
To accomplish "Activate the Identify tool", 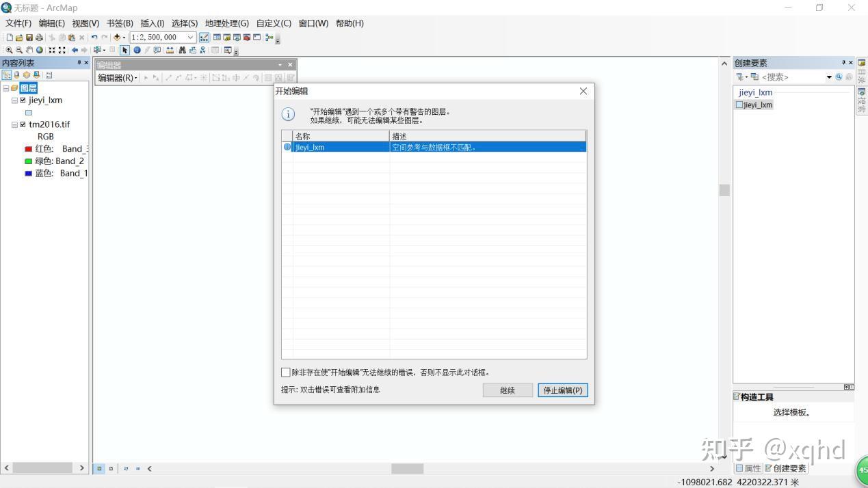I will (x=137, y=50).
